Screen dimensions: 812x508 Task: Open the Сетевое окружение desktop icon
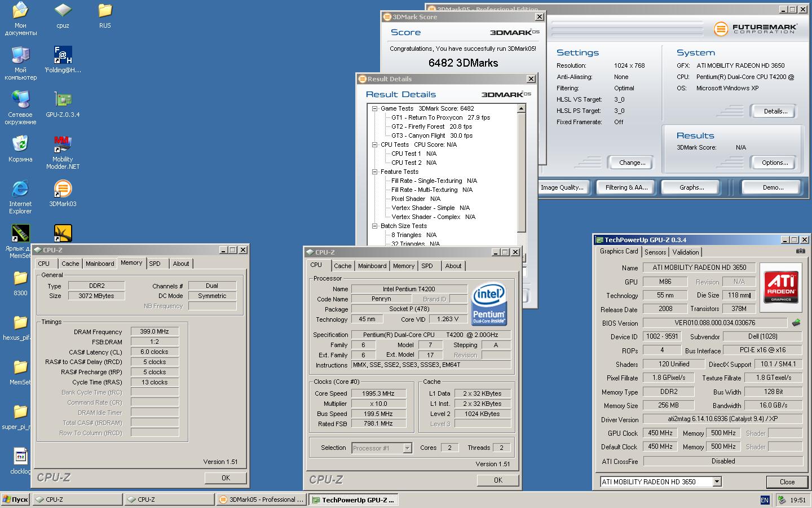[20, 108]
